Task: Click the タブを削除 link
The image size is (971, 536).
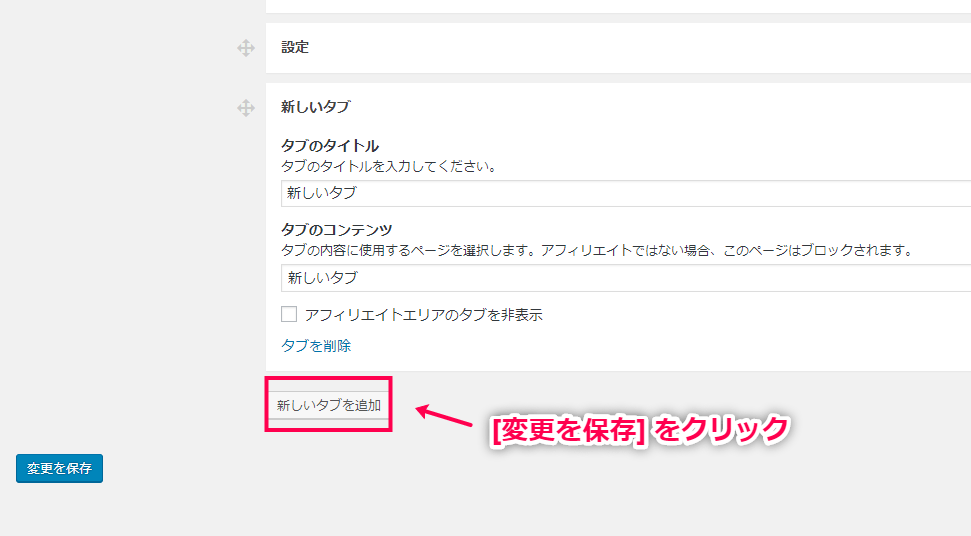Action: click(x=316, y=345)
